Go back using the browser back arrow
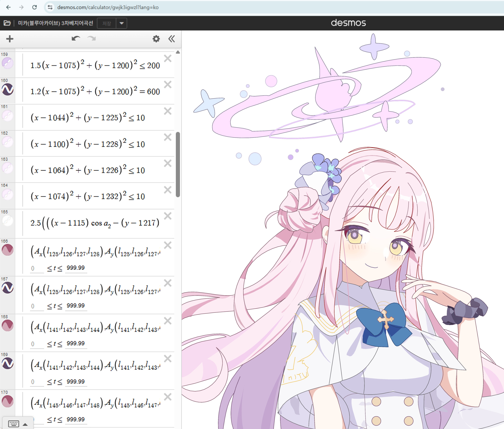 pyautogui.click(x=9, y=7)
